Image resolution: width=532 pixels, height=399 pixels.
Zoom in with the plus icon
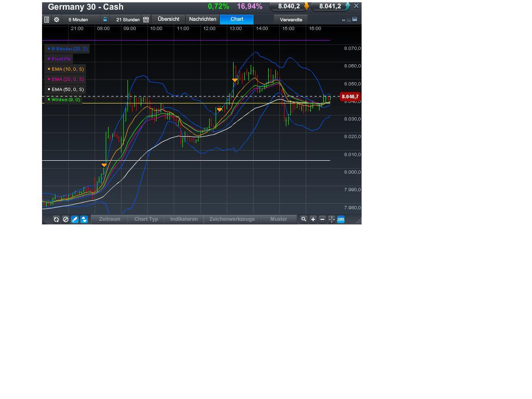click(x=313, y=219)
